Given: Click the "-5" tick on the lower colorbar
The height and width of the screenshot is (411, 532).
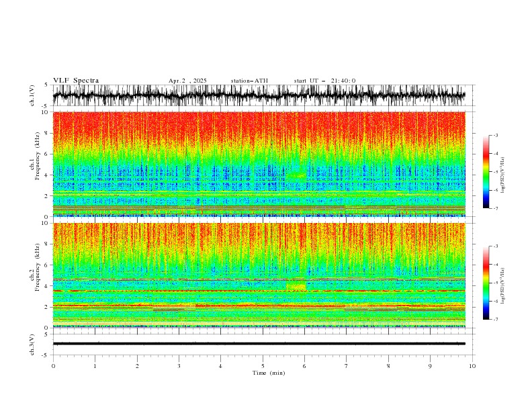Looking at the screenshot, I should (x=496, y=283).
